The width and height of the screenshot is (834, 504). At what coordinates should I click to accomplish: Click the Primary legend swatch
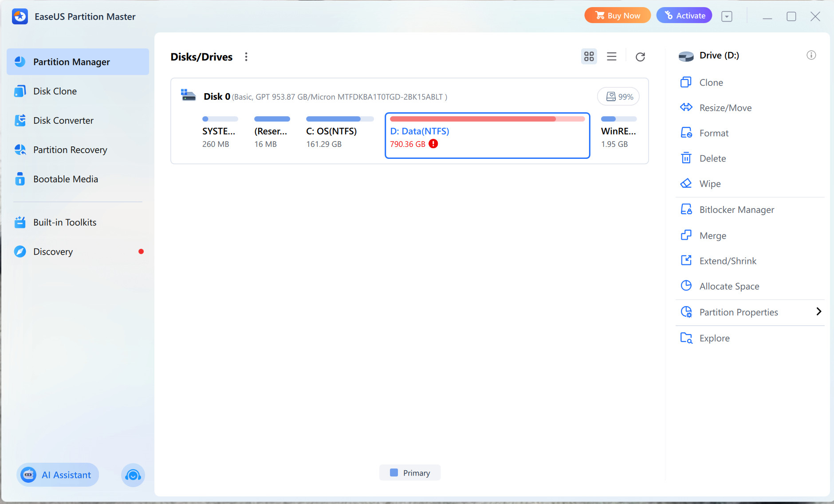click(394, 472)
